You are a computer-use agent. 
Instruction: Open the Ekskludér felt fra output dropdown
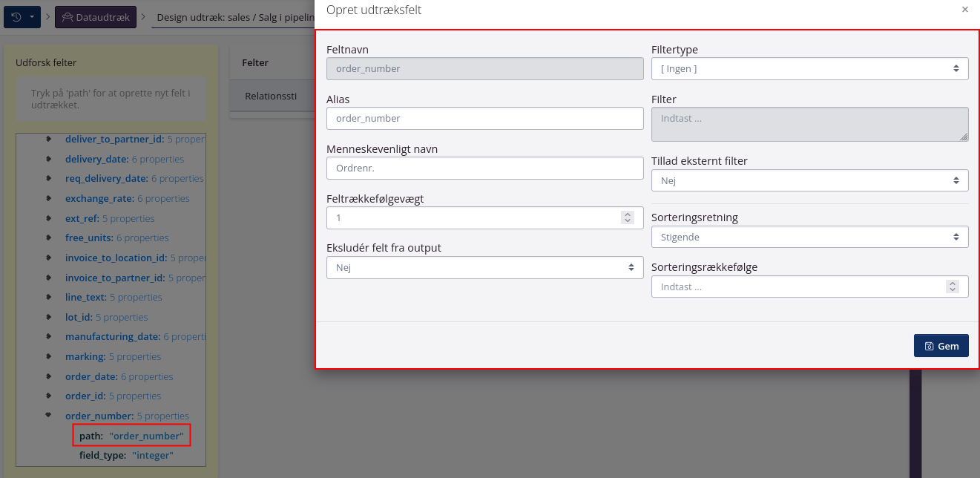tap(484, 267)
